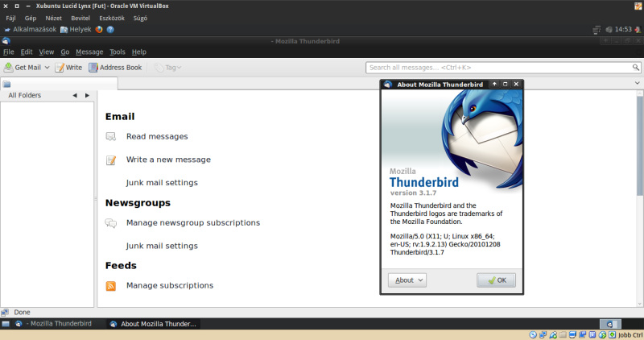Open VirtualBox Bevitel menu

[x=80, y=18]
